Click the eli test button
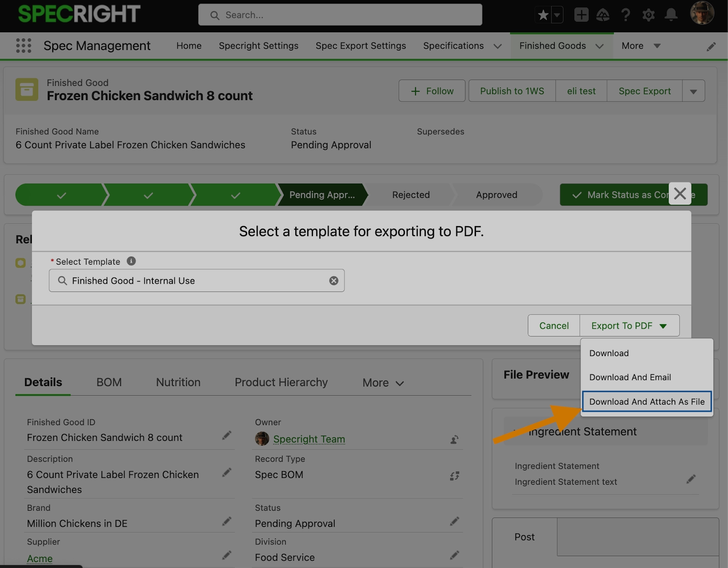Screen dimensions: 728x568 [x=581, y=91]
